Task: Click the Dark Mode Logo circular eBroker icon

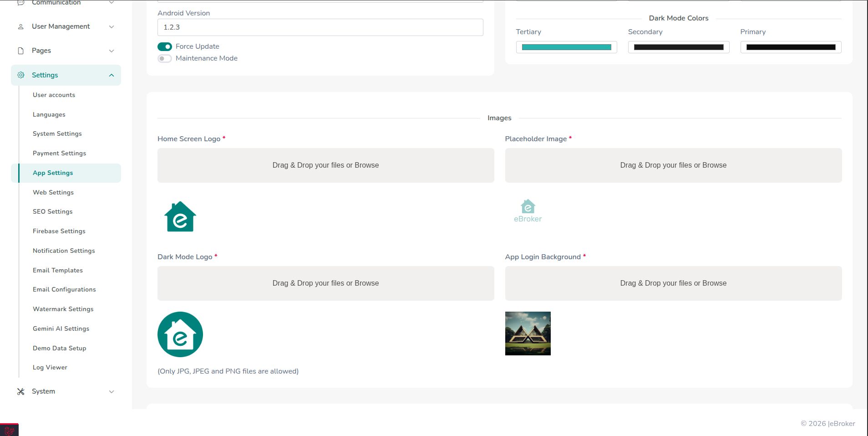Action: coord(180,334)
